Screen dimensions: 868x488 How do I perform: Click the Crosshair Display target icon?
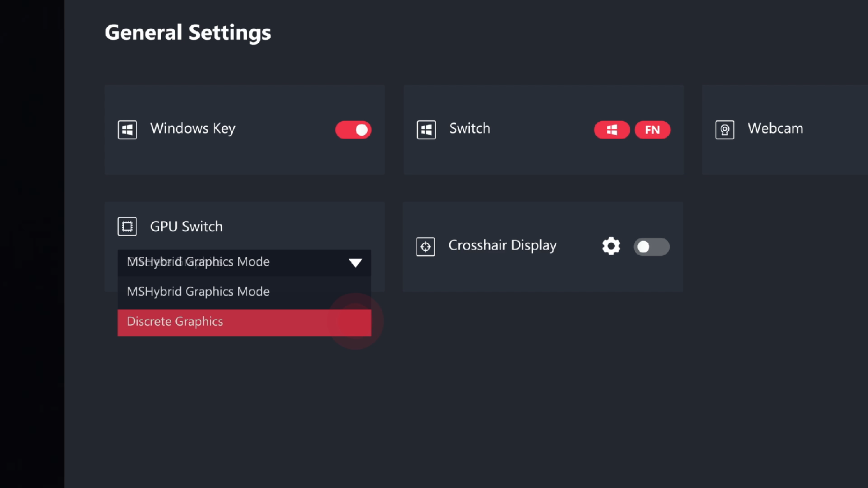tap(425, 247)
